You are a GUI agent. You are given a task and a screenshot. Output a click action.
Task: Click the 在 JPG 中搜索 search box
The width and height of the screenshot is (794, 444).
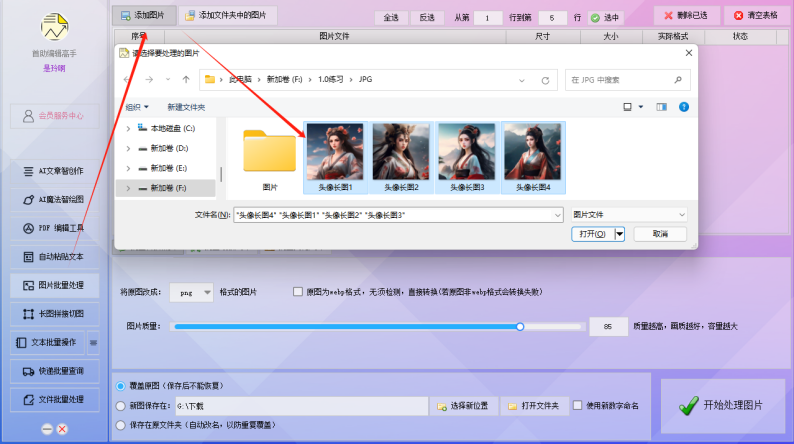point(627,80)
